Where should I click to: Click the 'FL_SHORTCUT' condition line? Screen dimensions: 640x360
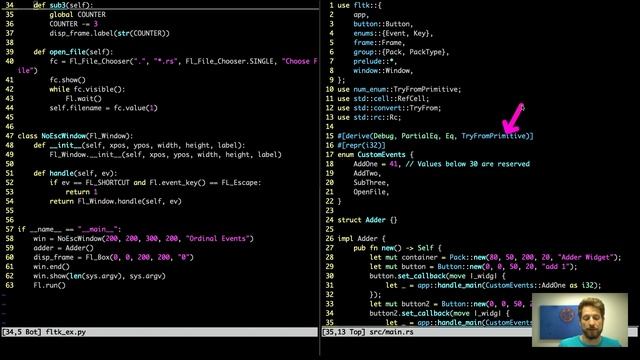[x=155, y=182]
